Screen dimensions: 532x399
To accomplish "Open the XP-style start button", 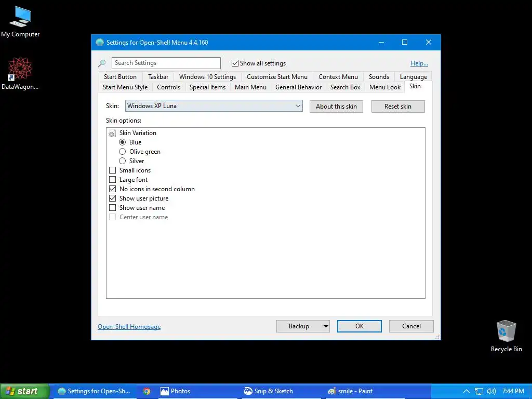I will [25, 391].
